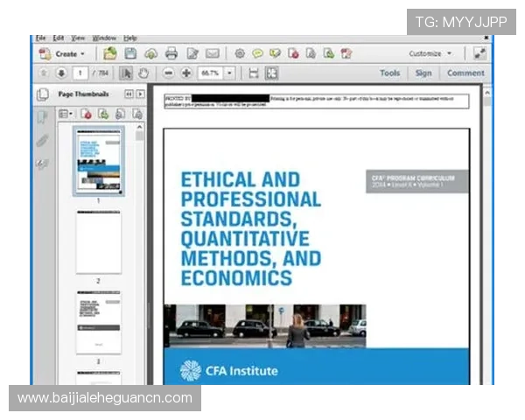Open the Help menu
The image size is (525, 420).
129,38
